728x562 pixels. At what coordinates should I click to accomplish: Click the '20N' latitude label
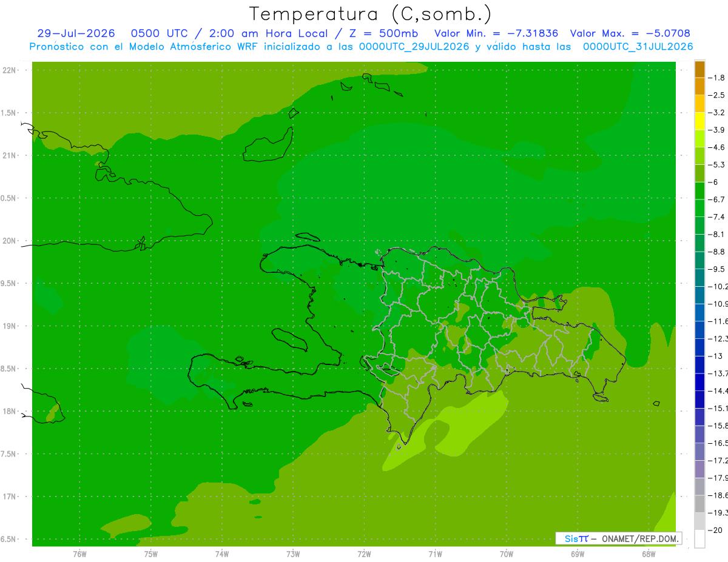tap(9, 241)
